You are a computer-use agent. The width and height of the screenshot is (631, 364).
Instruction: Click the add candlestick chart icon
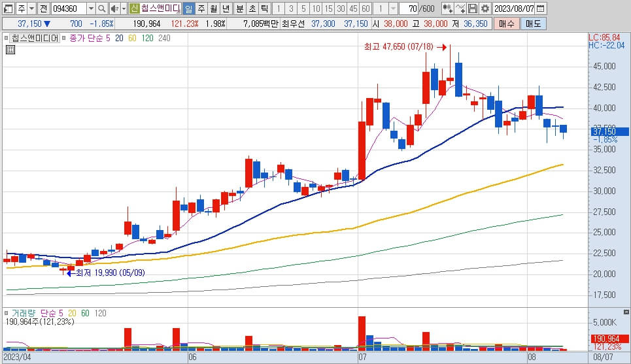tap(447, 8)
